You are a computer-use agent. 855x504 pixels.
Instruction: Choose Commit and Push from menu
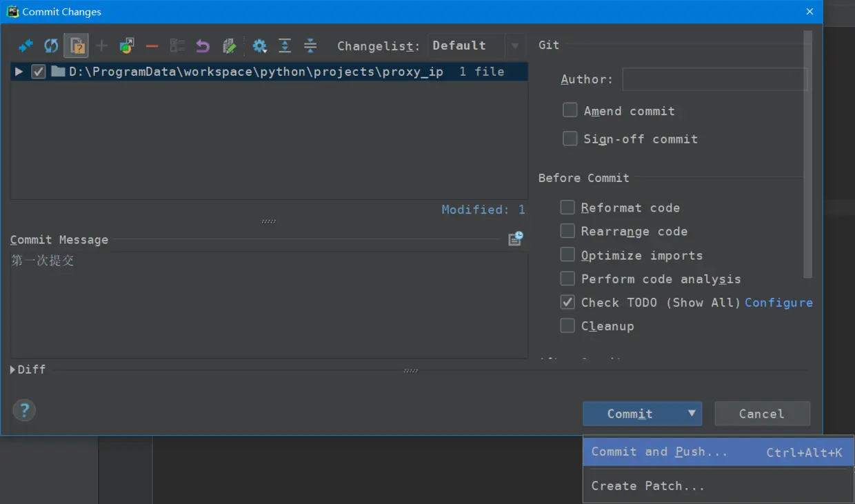point(718,452)
